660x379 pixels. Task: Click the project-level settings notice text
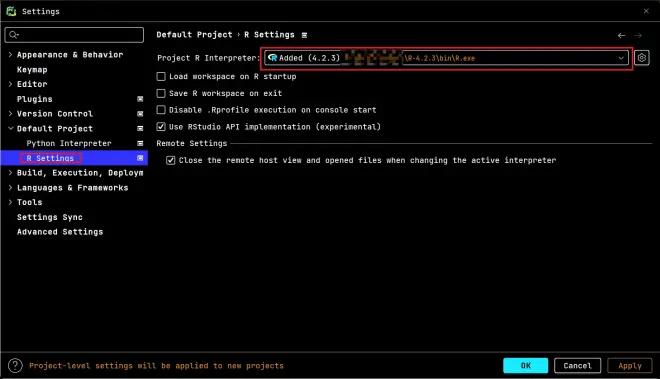tap(156, 366)
